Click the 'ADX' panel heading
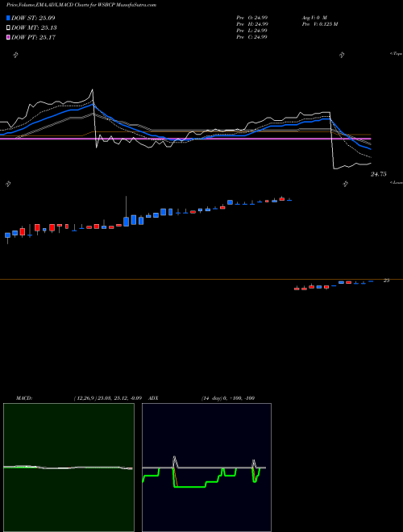The image size is (403, 532). point(153,398)
